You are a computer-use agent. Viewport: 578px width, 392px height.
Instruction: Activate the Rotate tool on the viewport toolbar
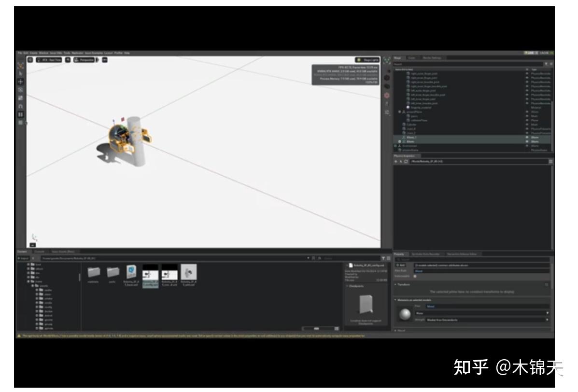tap(20, 90)
